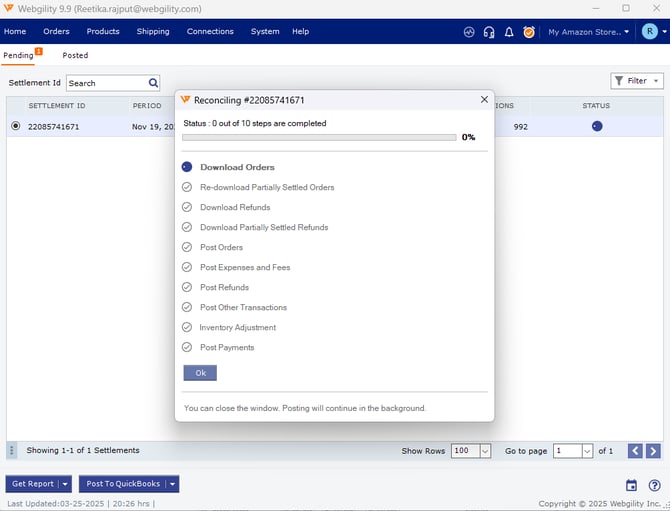Viewport: 670px width, 511px height.
Task: Click the reconciling progress bar
Action: tap(319, 137)
